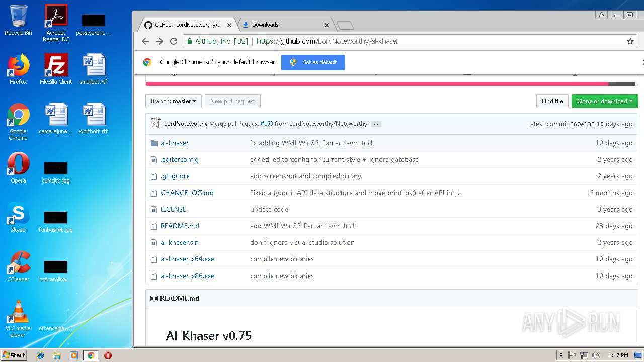
Task: Click Internet Explorer taskbar icon
Action: [40, 355]
